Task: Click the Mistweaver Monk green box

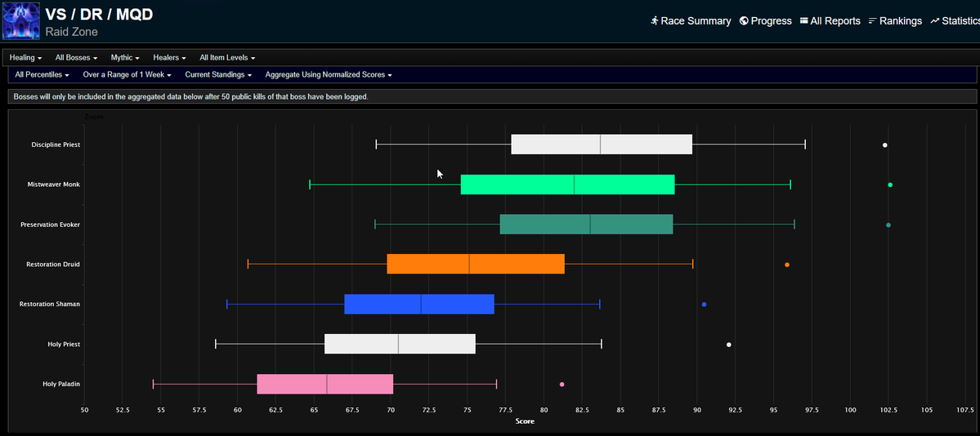Action: click(x=567, y=185)
